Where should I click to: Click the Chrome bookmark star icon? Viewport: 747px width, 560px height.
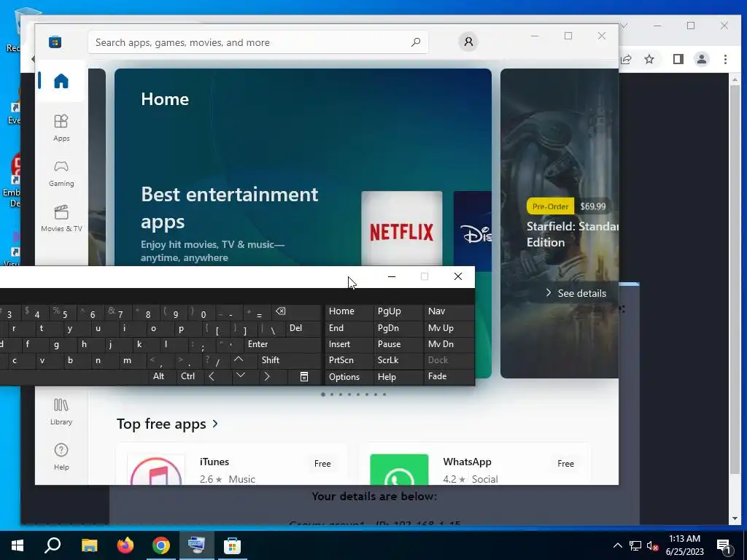click(x=649, y=59)
